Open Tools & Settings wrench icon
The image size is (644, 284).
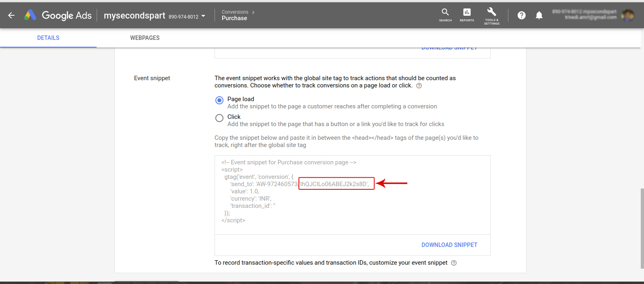[x=491, y=16]
